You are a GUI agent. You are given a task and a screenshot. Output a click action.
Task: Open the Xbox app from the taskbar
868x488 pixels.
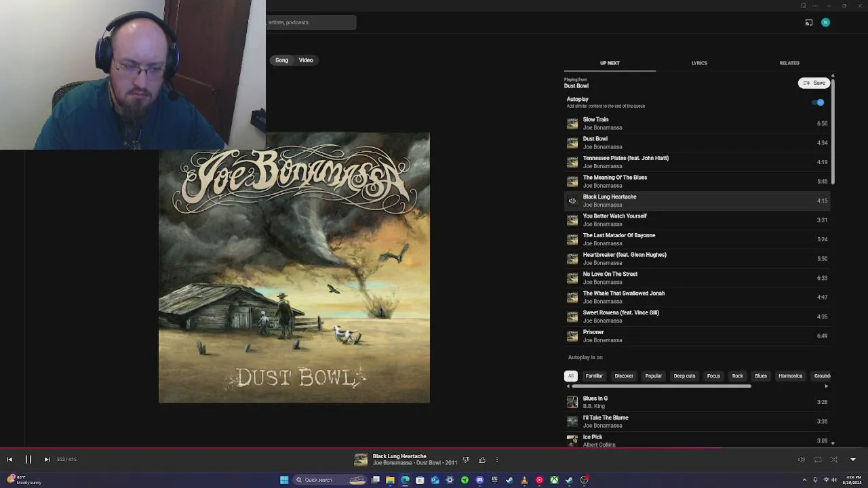pos(554,480)
